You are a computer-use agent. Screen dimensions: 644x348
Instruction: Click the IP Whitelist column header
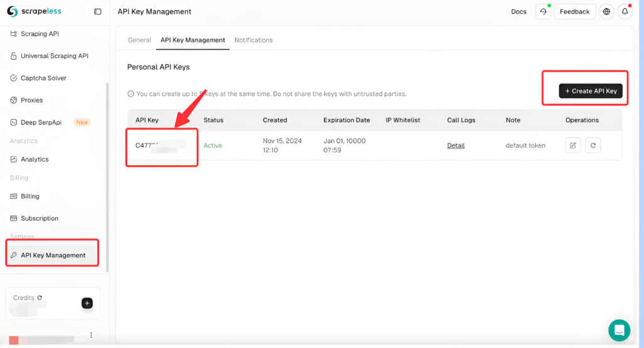(x=403, y=120)
